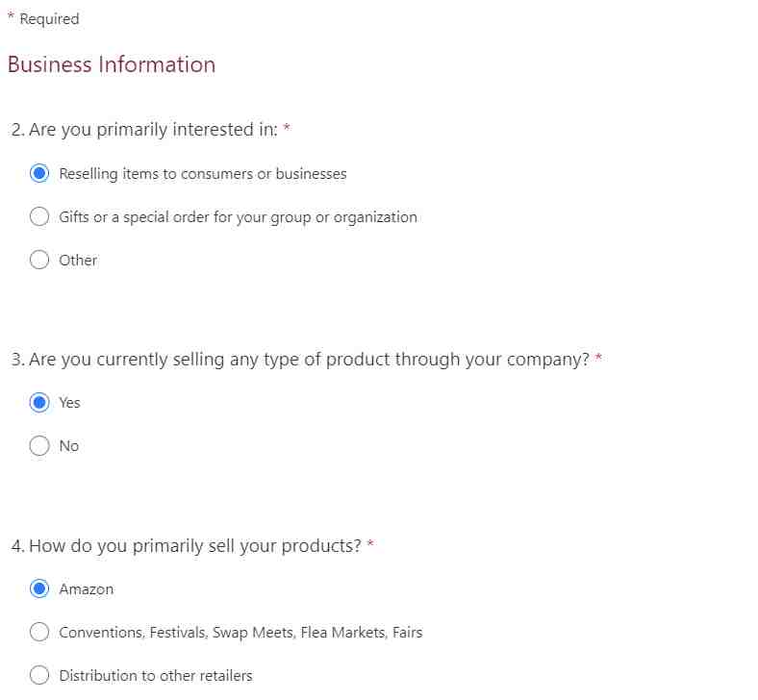758x700 pixels.
Task: Click the 'Conventions, Festivals, Swap Meets, Flea Markets, Fairs' label
Action: (x=240, y=633)
